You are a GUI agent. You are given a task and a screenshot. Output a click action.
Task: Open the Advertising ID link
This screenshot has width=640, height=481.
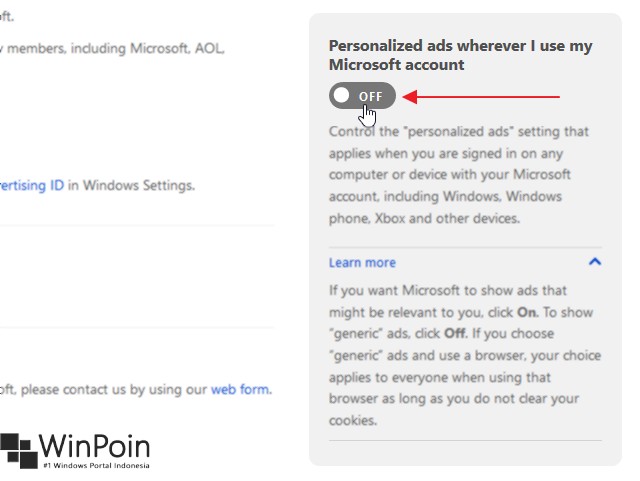[32, 185]
